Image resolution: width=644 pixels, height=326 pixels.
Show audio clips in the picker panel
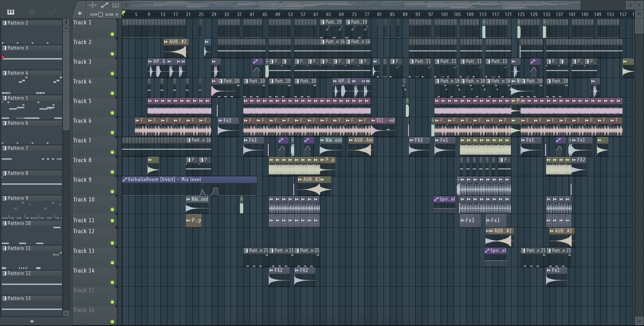[32, 12]
